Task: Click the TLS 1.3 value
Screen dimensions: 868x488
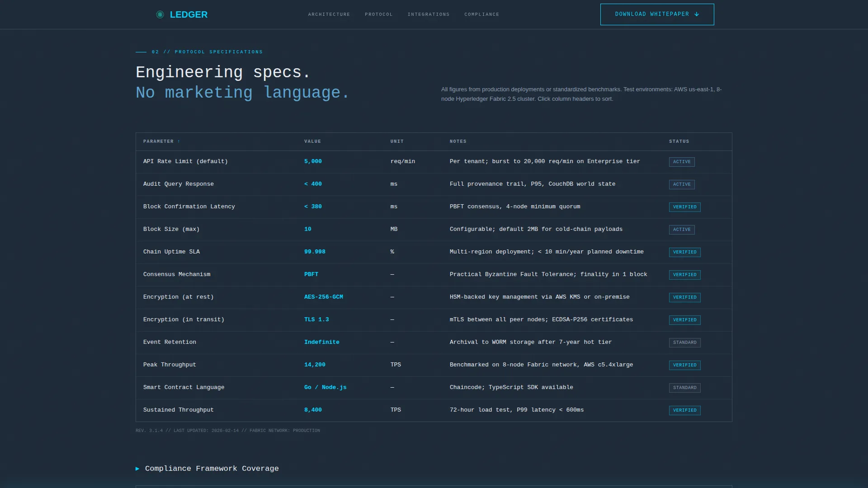Action: point(316,319)
